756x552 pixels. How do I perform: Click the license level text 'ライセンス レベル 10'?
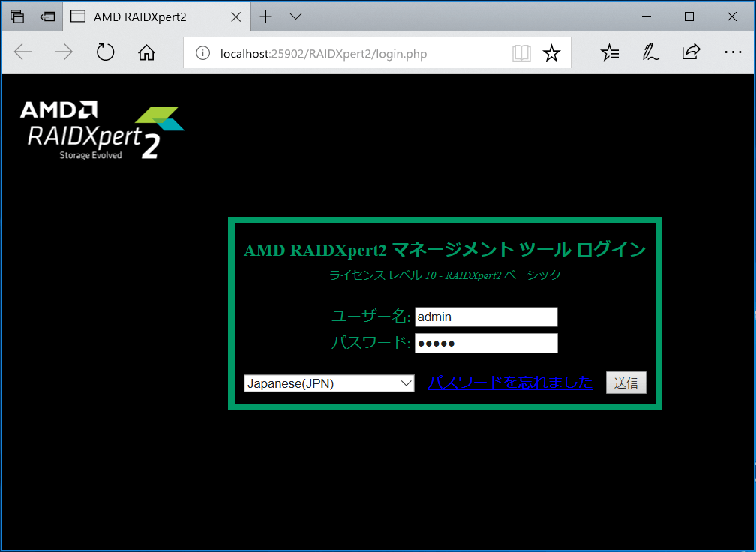tap(382, 275)
